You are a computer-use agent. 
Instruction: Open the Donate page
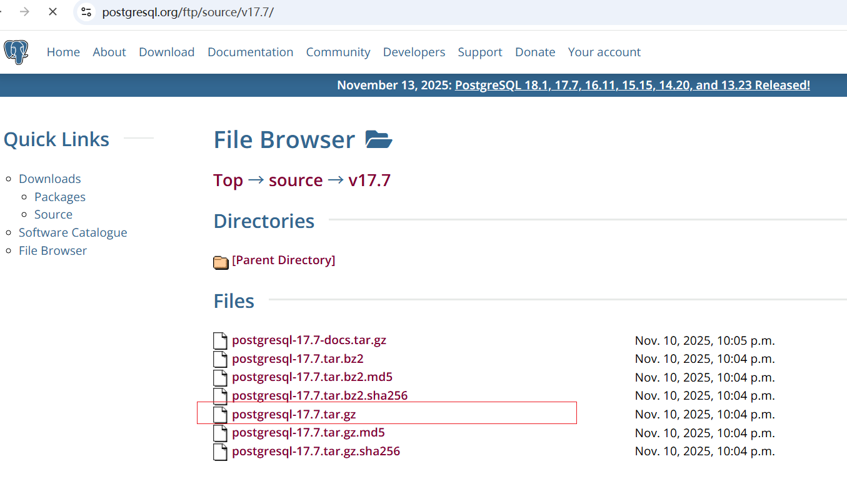[535, 52]
